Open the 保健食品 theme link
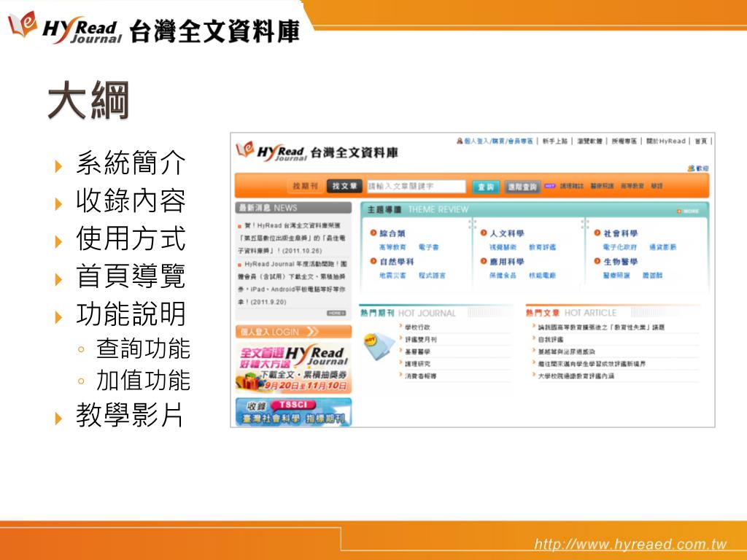This screenshot has width=747, height=560. (503, 275)
